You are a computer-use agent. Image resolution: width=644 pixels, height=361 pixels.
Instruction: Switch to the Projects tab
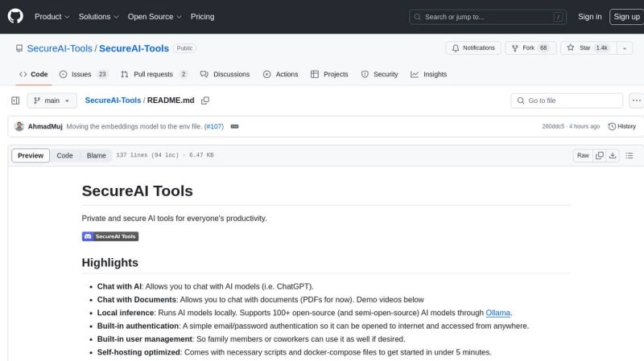click(330, 74)
